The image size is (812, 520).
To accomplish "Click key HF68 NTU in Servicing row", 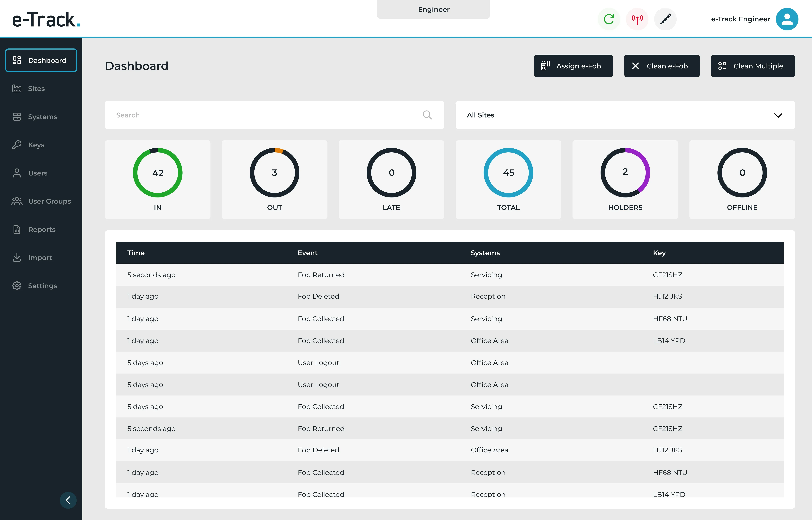I will [x=670, y=319].
